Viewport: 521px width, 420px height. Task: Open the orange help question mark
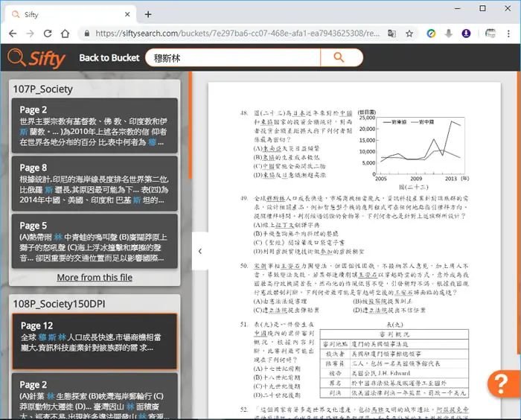click(503, 384)
